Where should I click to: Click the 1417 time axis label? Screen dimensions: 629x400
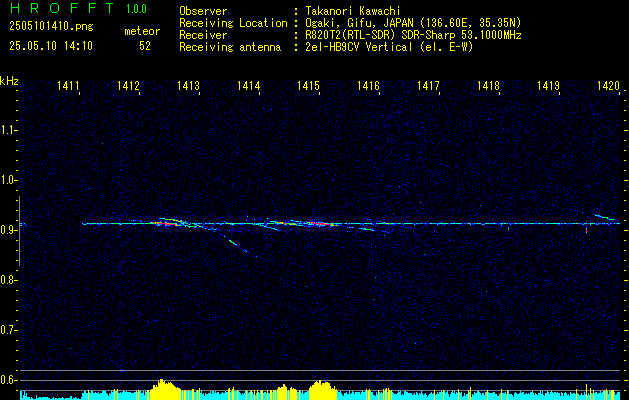(428, 85)
